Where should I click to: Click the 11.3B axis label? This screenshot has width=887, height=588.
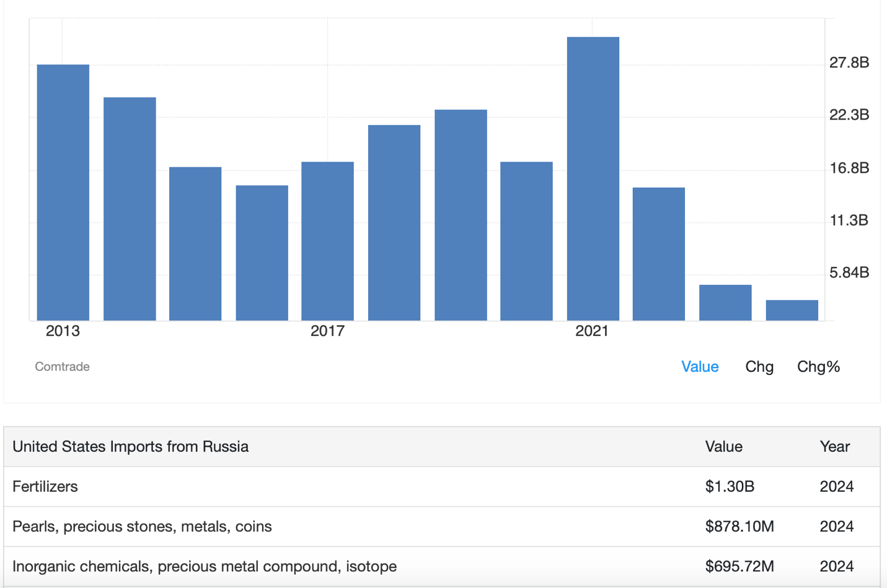click(849, 220)
